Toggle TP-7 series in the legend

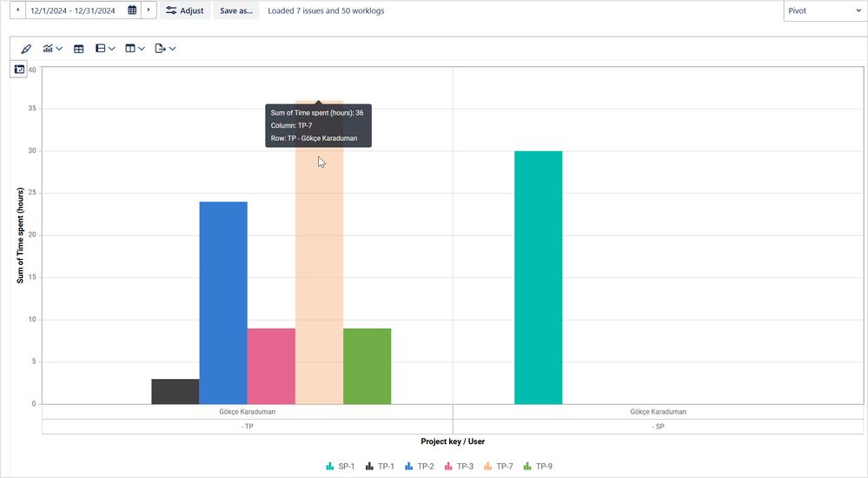498,467
